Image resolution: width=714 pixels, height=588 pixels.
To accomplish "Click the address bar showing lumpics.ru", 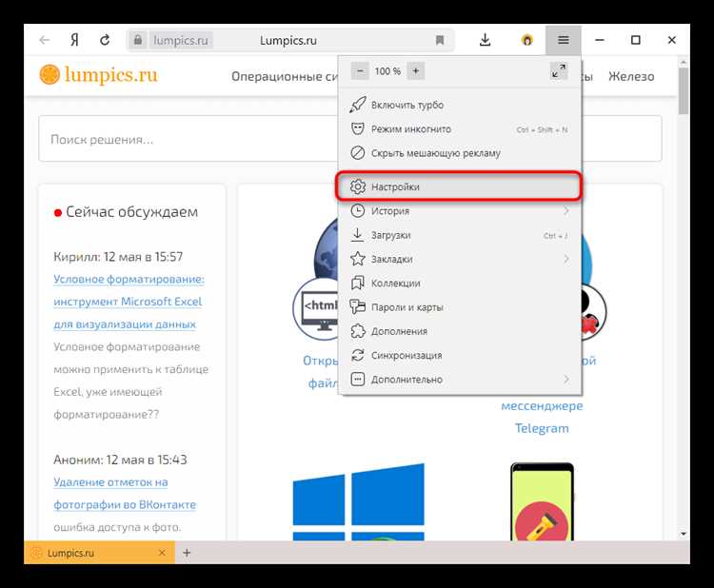I will click(289, 40).
